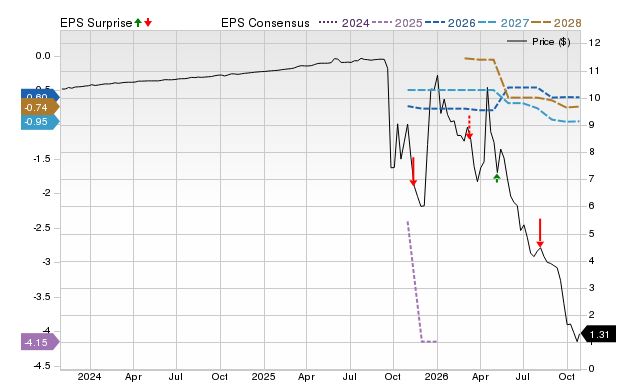
Task: Click the 11 label on the price axis
Action: (x=595, y=71)
